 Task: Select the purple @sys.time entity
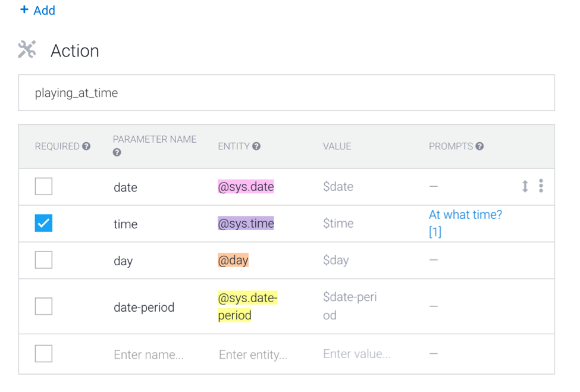coord(246,224)
